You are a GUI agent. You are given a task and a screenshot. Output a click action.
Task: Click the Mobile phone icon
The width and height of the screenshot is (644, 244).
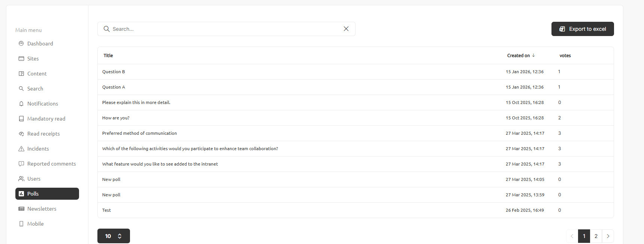[x=21, y=224]
